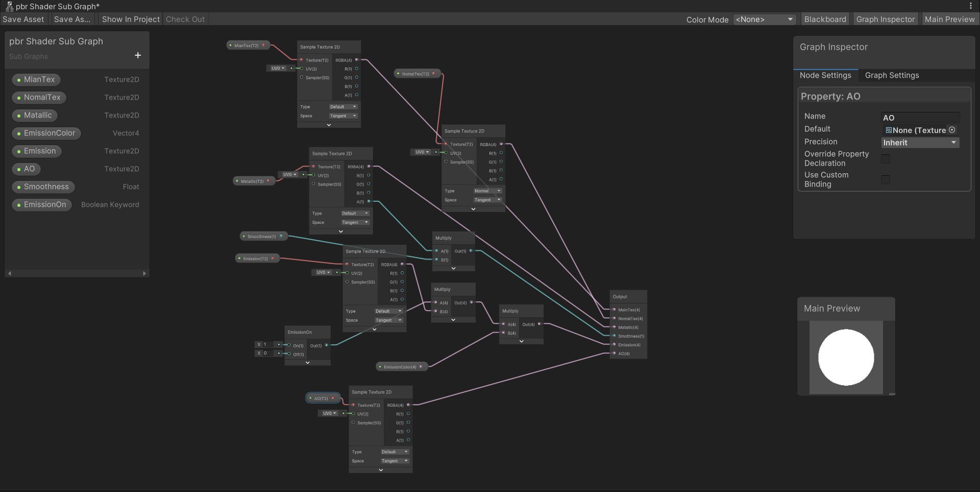Click the MianTex(T2) property node in graph
980x492 pixels.
pyautogui.click(x=248, y=45)
